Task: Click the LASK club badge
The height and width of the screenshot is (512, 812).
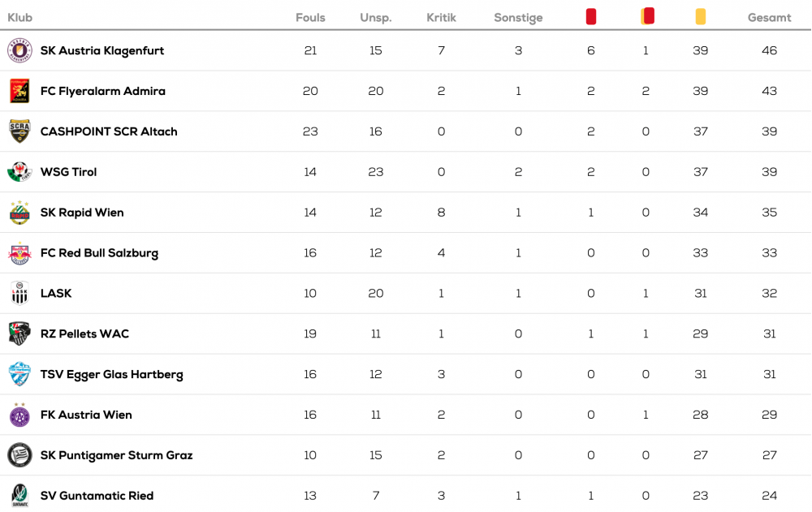Action: 19,294
